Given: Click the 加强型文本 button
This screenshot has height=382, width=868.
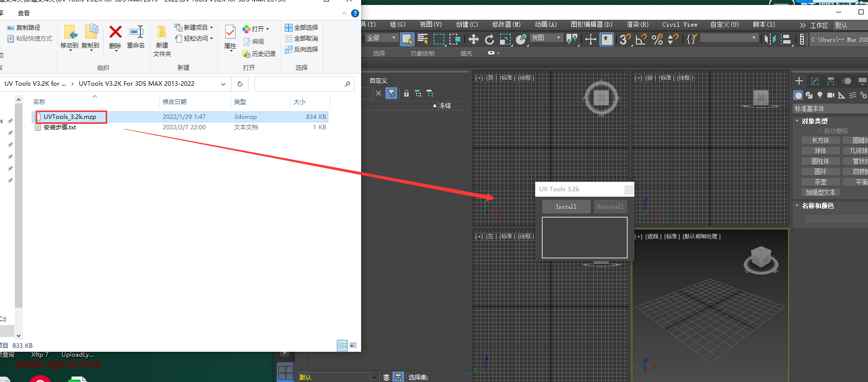Looking at the screenshot, I should point(820,192).
